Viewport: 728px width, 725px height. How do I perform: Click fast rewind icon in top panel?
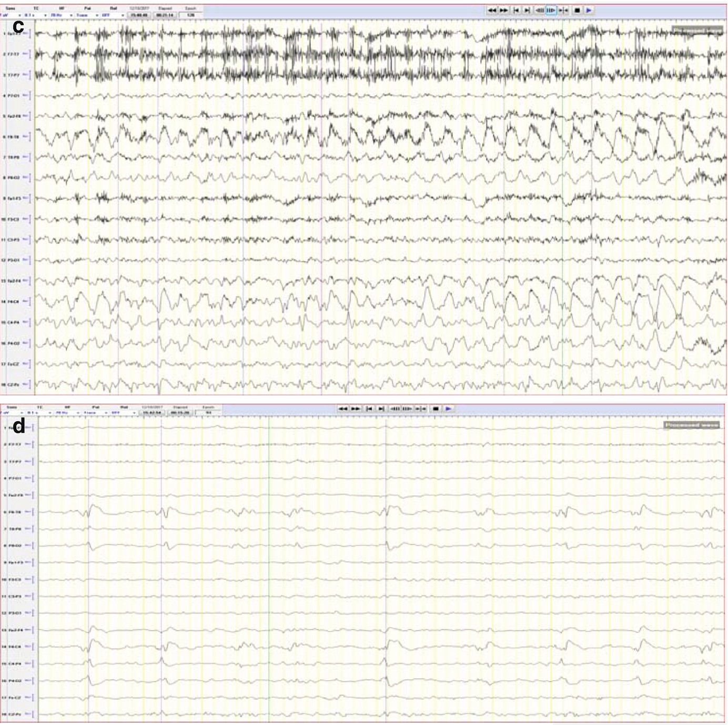[x=491, y=10]
